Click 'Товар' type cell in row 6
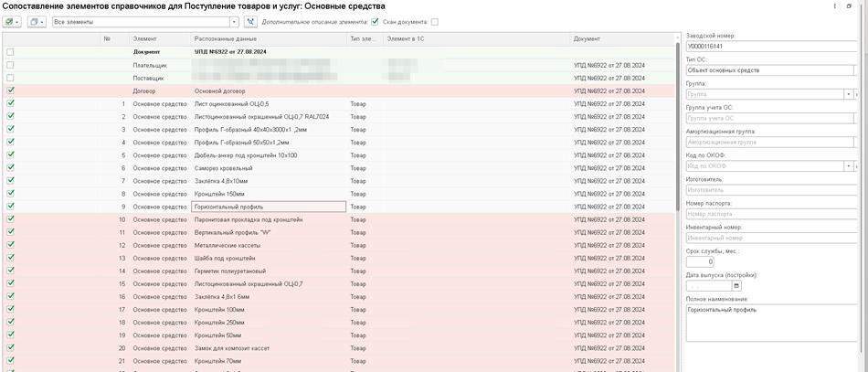The image size is (868, 372). tap(365, 168)
